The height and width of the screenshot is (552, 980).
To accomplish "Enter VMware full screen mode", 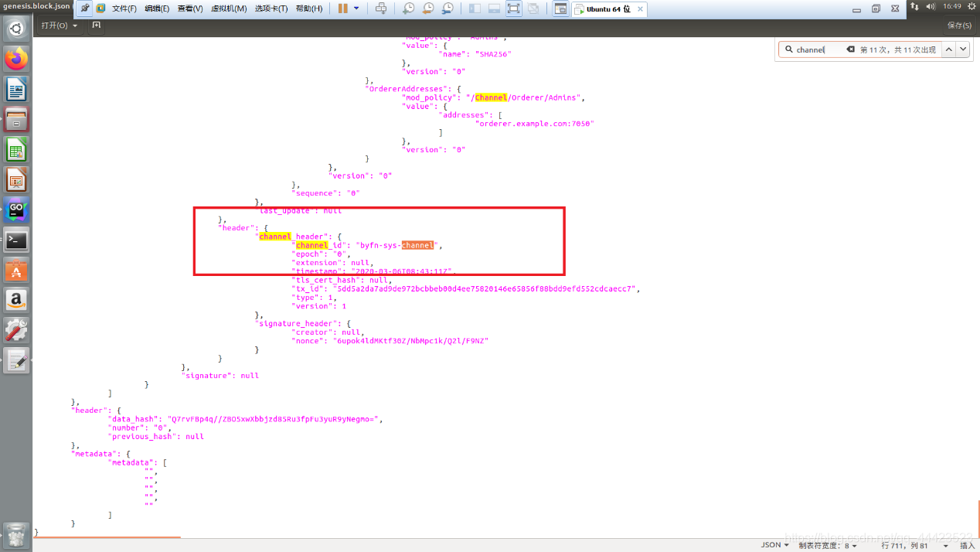I will click(514, 9).
